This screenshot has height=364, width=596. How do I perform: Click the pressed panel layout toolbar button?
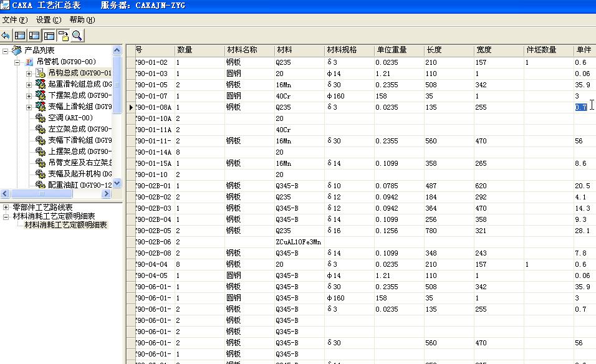pyautogui.click(x=49, y=36)
